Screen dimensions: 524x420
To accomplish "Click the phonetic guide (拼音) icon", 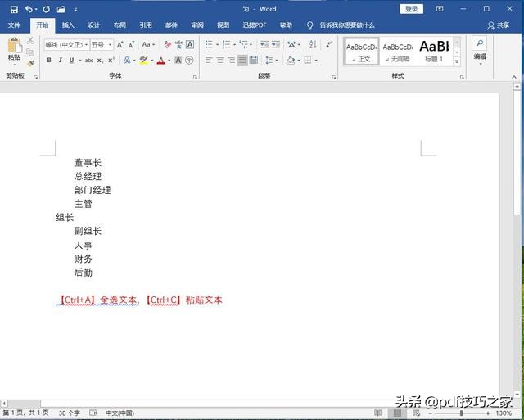I will tap(179, 44).
